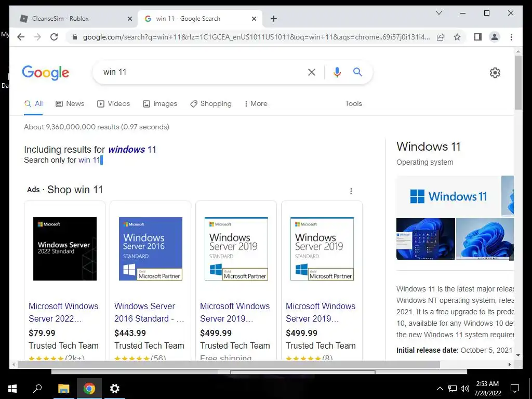Image resolution: width=532 pixels, height=399 pixels.
Task: Switch to the Shopping results tab
Action: [211, 104]
